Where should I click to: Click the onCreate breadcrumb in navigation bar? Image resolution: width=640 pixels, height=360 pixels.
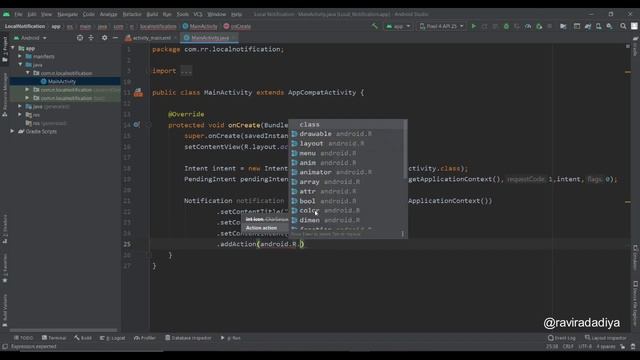tap(237, 26)
